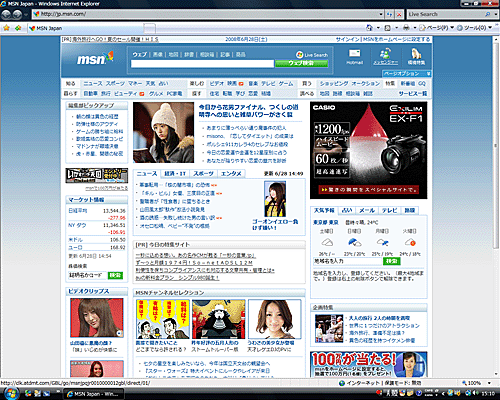The image size is (500, 400).
Task: Open the address bar URL dropdown arrow
Action: pyautogui.click(x=381, y=14)
